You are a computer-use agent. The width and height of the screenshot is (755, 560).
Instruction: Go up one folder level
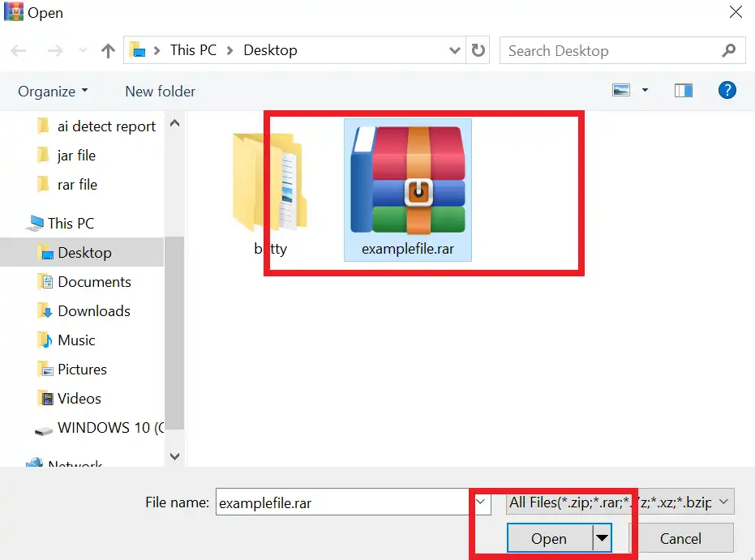(x=109, y=50)
